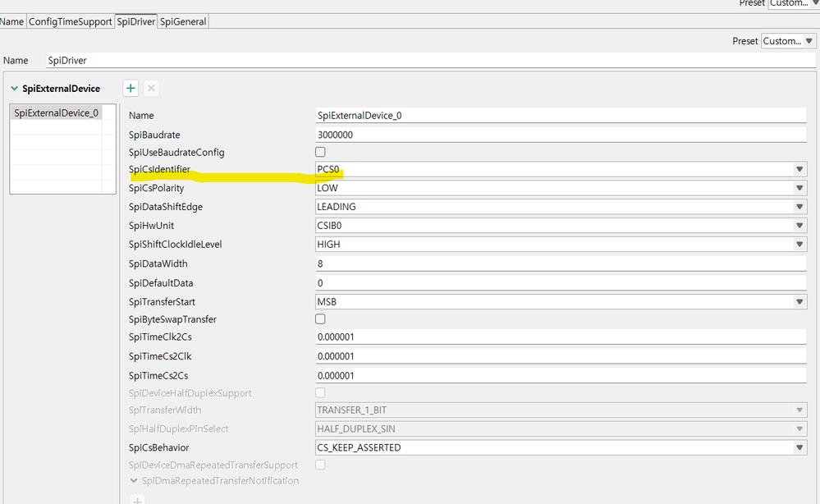This screenshot has height=504, width=820.
Task: Click the SpiDriver Name text field
Action: [x=410, y=61]
